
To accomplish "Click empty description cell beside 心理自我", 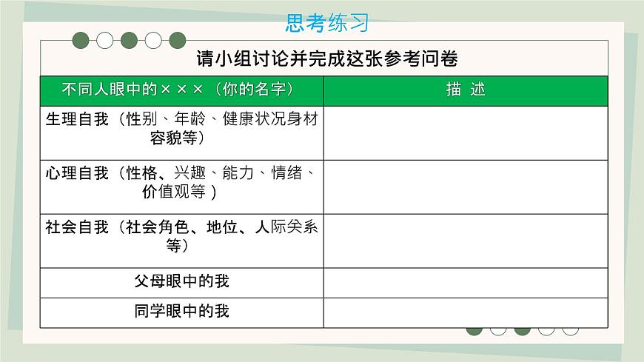I will coord(466,187).
